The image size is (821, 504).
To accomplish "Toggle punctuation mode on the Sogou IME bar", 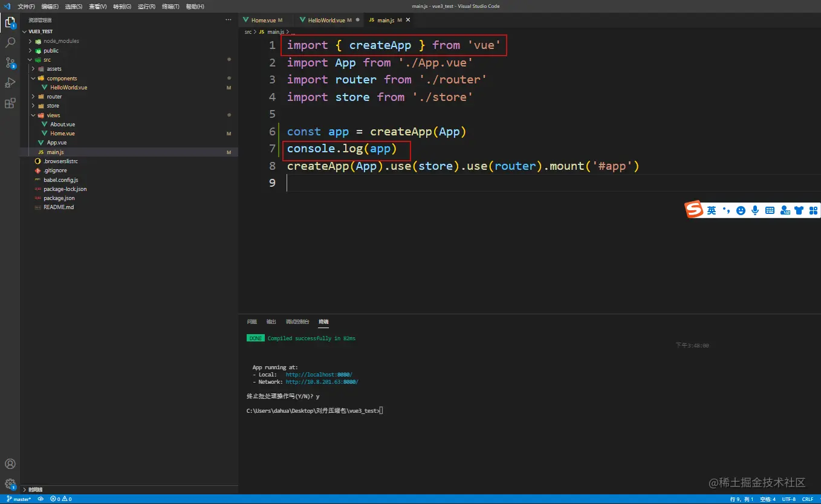I will (x=726, y=210).
